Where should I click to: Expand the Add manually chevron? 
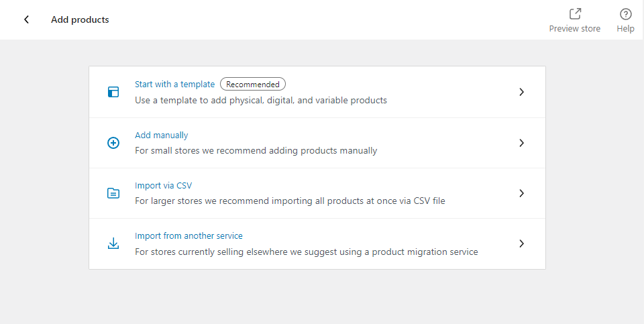click(x=522, y=143)
